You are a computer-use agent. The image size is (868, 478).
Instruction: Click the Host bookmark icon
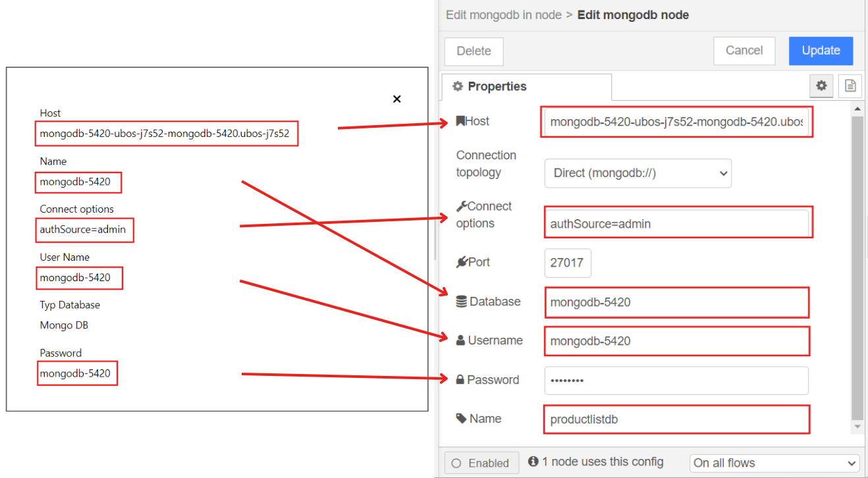461,120
